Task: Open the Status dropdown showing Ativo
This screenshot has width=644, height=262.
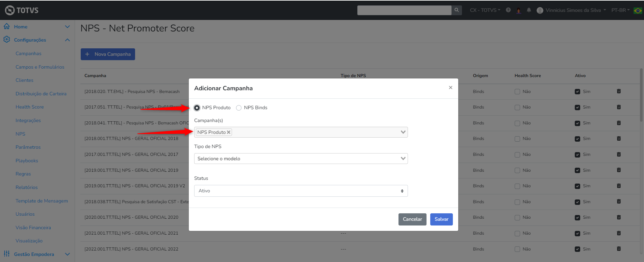Action: click(301, 191)
